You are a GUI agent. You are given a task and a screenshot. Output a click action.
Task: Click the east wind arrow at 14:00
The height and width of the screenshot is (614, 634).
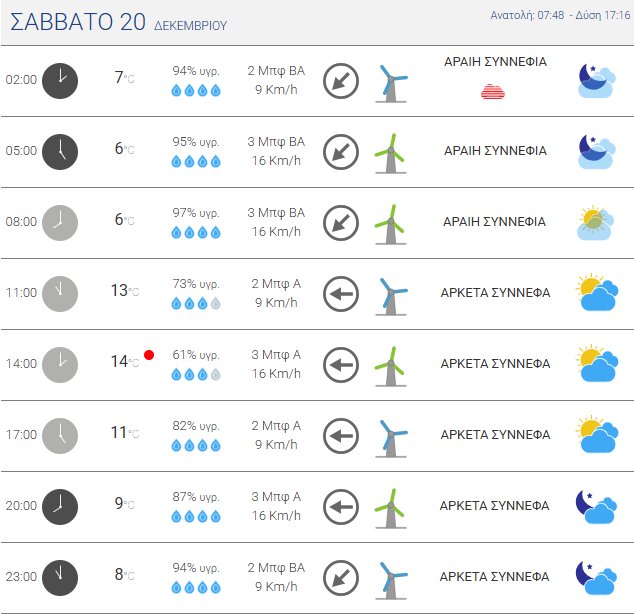(x=341, y=364)
